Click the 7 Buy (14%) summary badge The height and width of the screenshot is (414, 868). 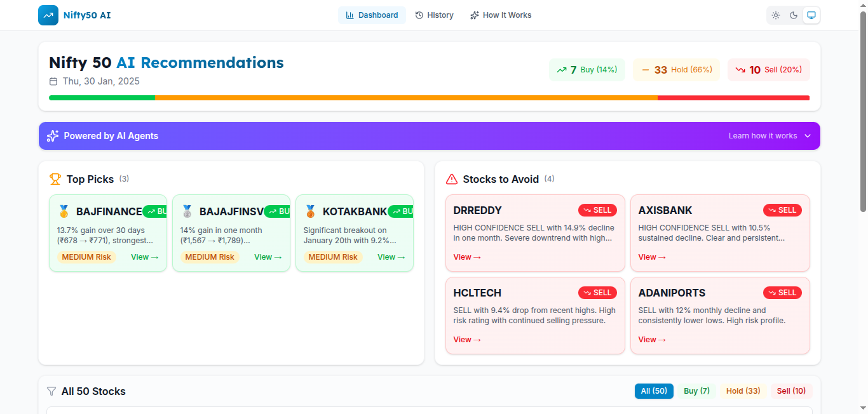click(587, 70)
